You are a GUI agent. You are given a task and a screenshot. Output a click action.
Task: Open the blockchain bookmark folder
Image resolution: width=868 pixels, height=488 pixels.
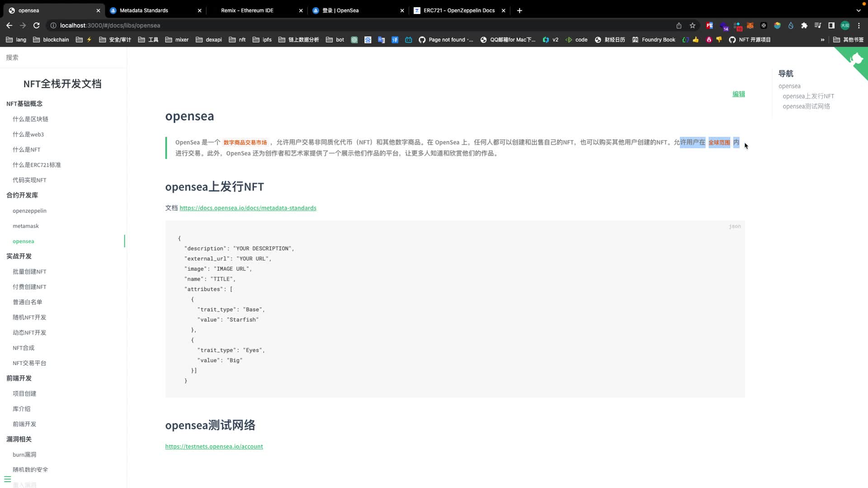pyautogui.click(x=51, y=40)
